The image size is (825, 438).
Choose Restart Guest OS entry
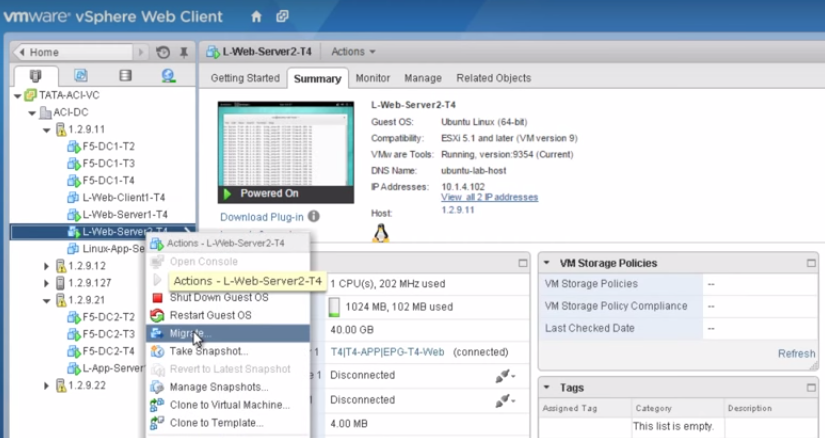(228, 315)
